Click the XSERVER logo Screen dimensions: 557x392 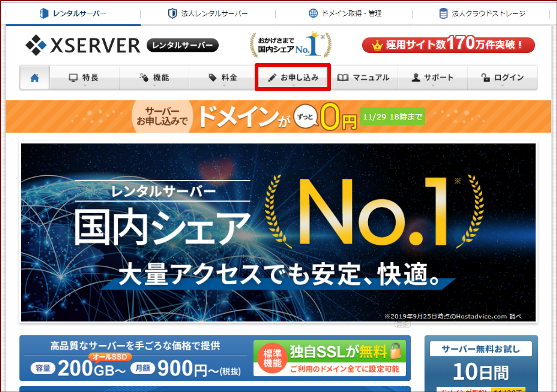tap(83, 45)
